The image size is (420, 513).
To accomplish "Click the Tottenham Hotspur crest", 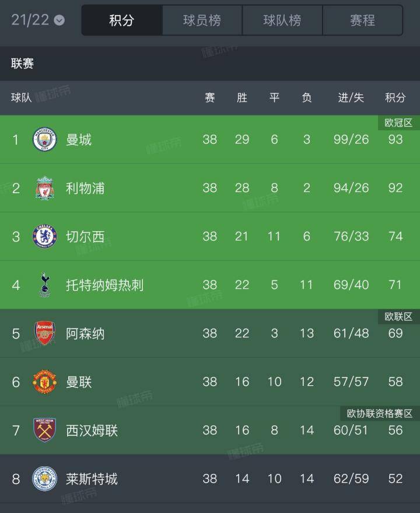I will (x=45, y=285).
